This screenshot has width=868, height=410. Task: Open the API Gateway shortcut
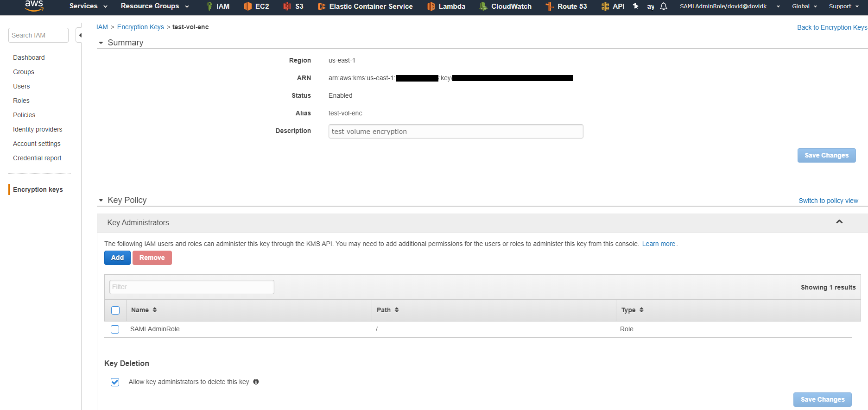[613, 6]
